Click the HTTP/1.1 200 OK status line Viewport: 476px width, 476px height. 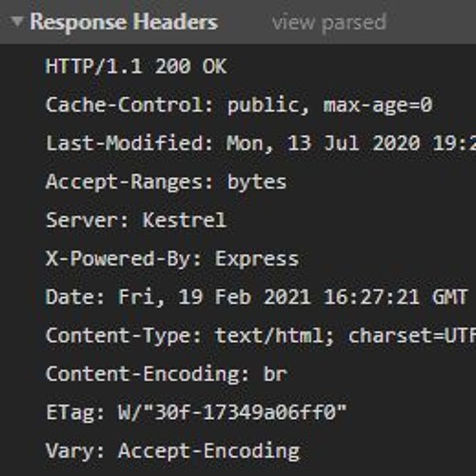[x=136, y=67]
